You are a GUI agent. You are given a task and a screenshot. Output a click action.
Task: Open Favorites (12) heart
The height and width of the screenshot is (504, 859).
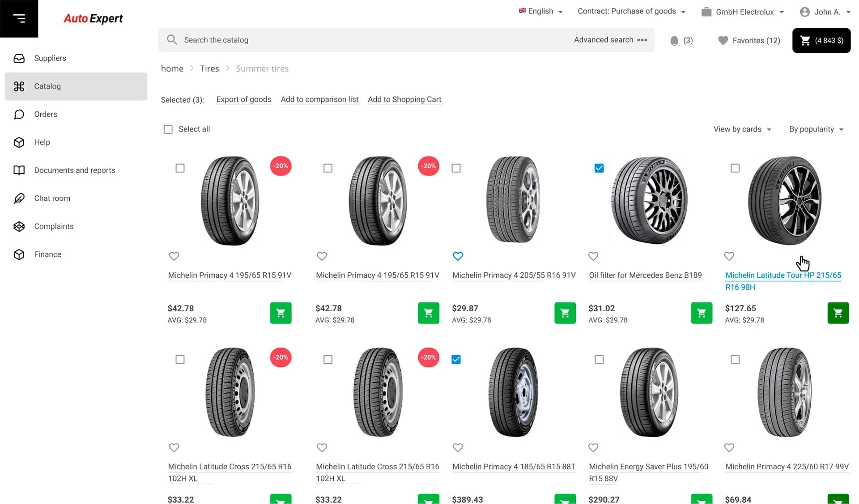pos(749,41)
